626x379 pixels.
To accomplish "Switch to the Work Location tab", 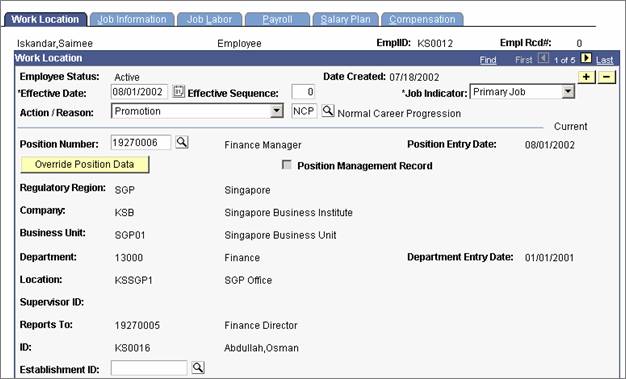I will 45,19.
